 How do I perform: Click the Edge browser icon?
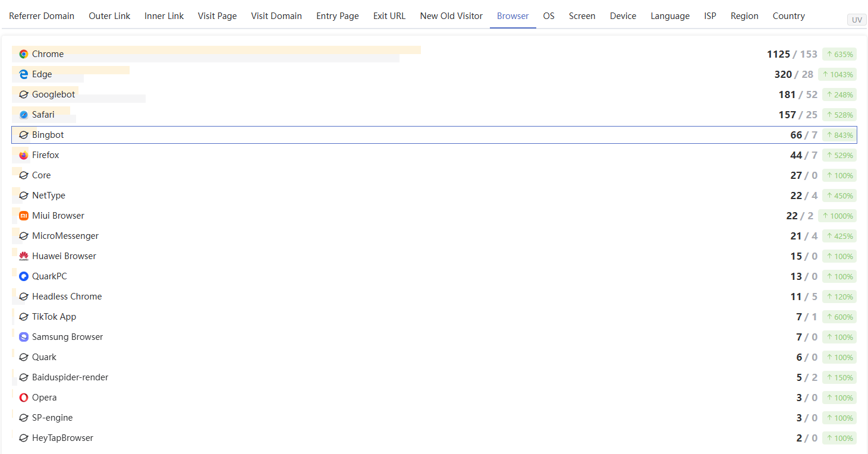coord(24,74)
